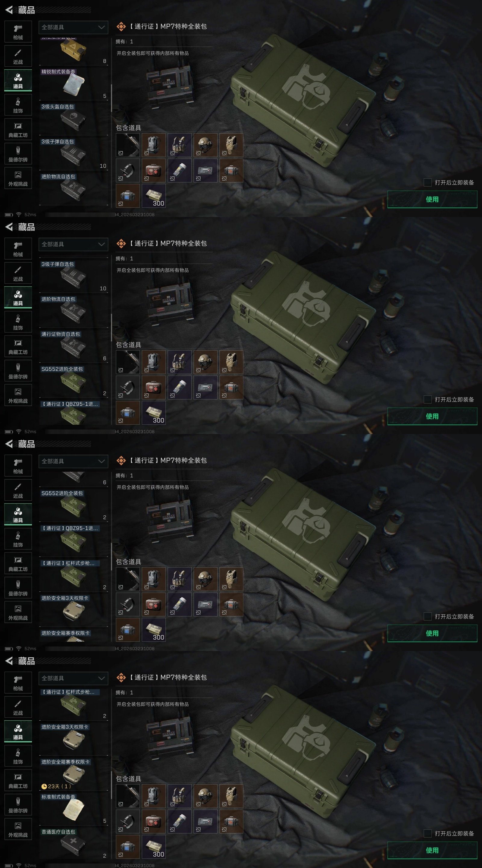Expand 全部道具 dropdown in the bottom screen

[74, 678]
